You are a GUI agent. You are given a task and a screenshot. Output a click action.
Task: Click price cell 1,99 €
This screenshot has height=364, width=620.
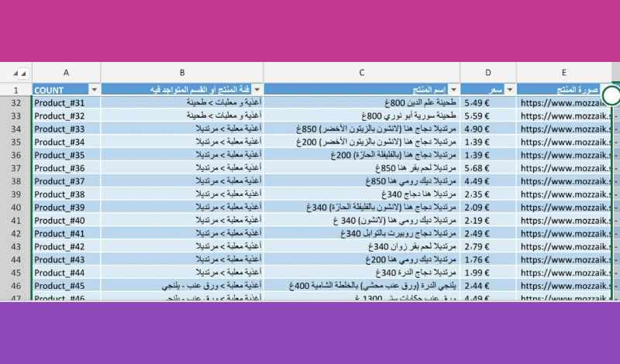coord(488,273)
